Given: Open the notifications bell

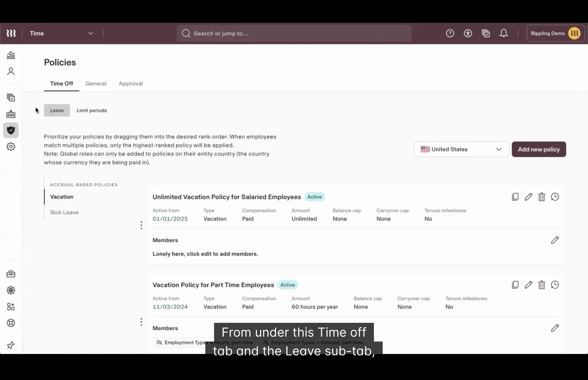Looking at the screenshot, I should tap(504, 33).
